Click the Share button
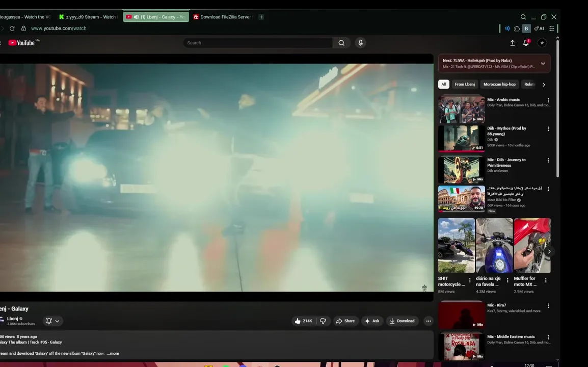The height and width of the screenshot is (367, 588). coord(345,321)
